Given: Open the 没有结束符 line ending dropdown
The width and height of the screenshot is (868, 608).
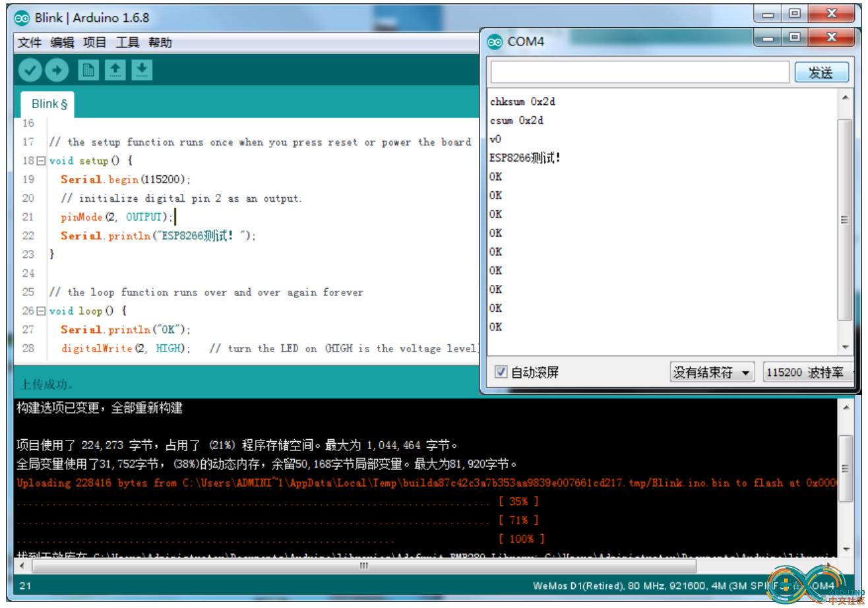Looking at the screenshot, I should tap(712, 373).
